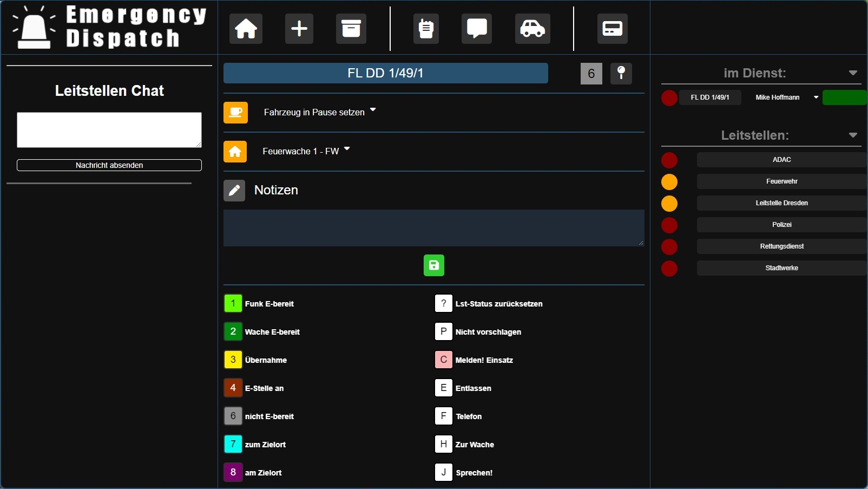The image size is (868, 489).
Task: Select Rettungsdienst in Leitstellen list
Action: click(781, 246)
